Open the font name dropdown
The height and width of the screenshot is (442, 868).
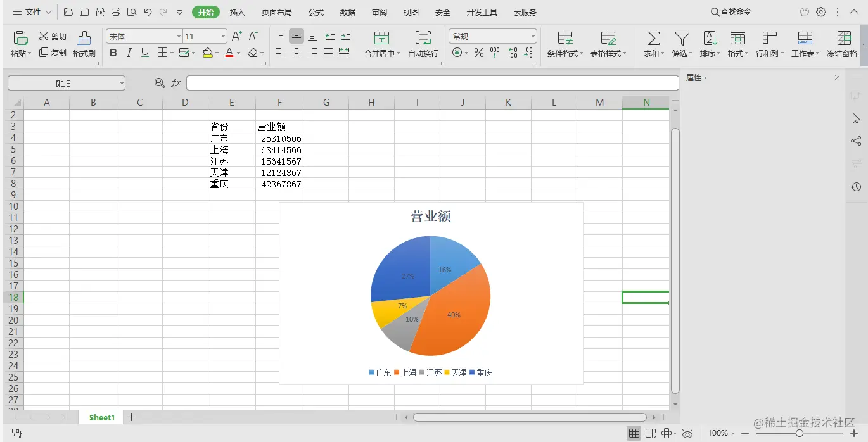[x=177, y=35]
